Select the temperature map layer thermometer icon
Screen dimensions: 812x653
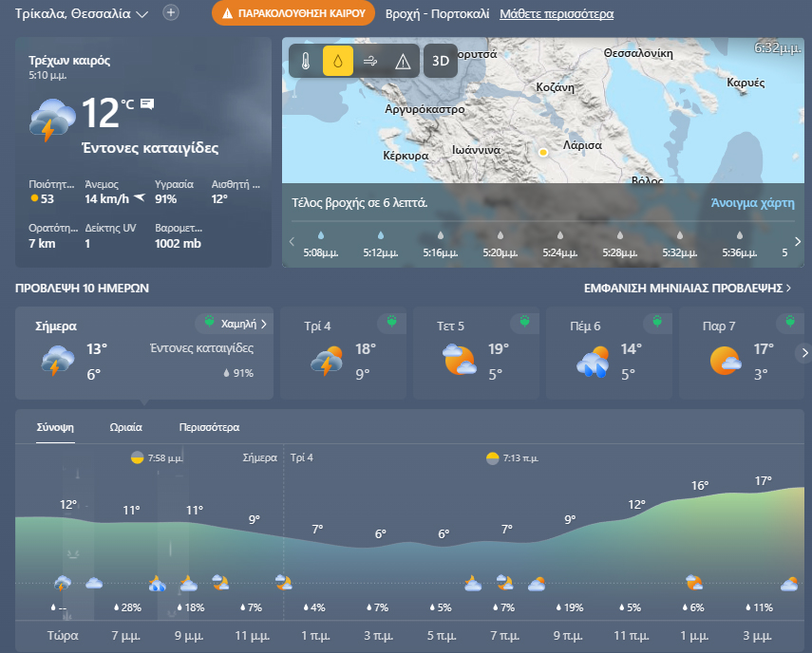click(x=306, y=61)
